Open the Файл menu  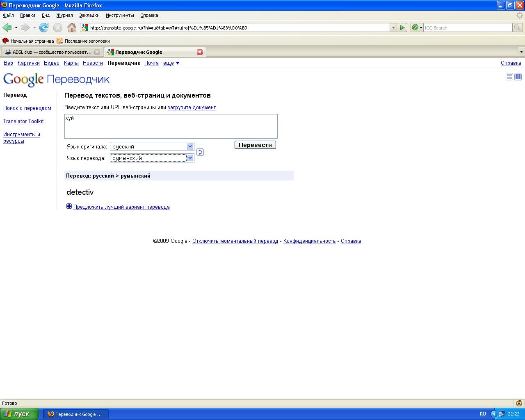click(x=9, y=15)
